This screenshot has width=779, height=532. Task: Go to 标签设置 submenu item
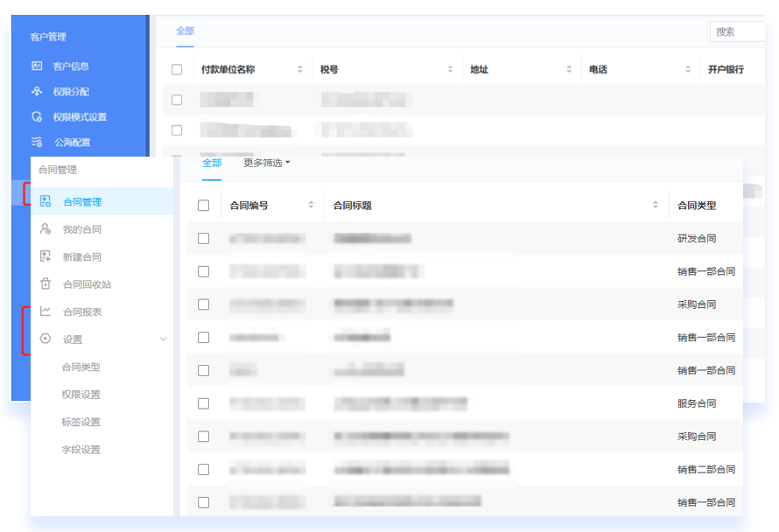click(81, 422)
